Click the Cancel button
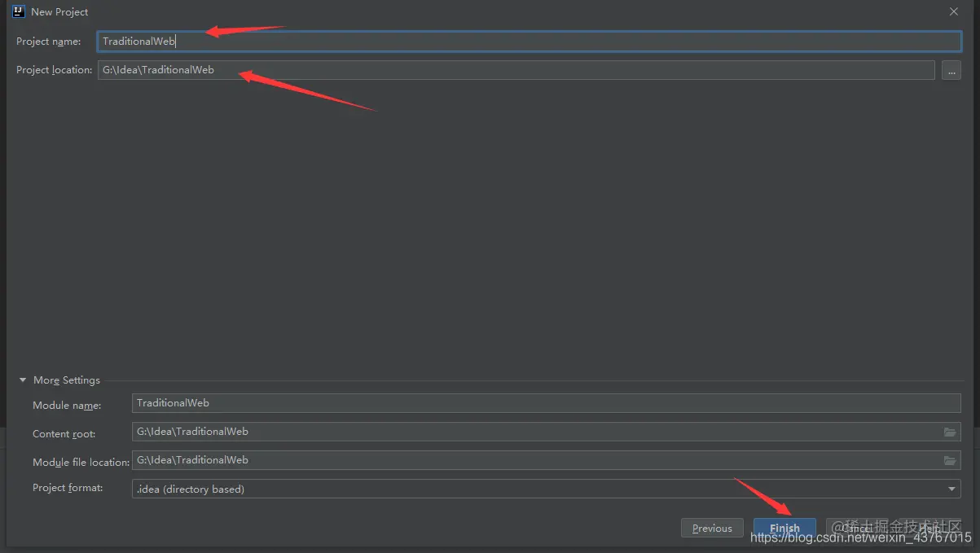The height and width of the screenshot is (553, 980). coord(857,529)
